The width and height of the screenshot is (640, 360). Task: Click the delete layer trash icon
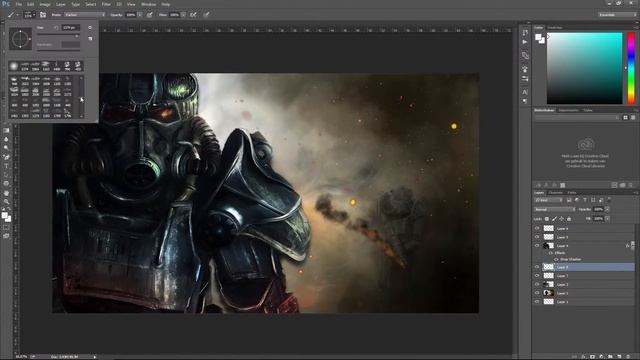click(628, 357)
